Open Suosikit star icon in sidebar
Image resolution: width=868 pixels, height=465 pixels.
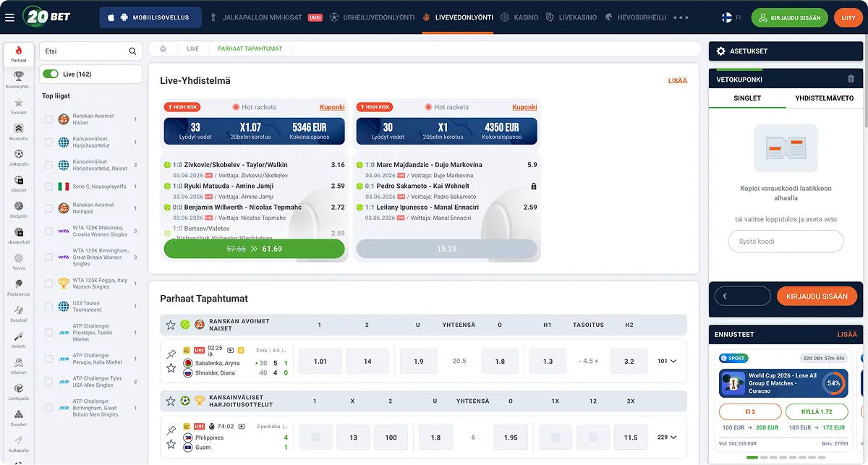(x=19, y=106)
